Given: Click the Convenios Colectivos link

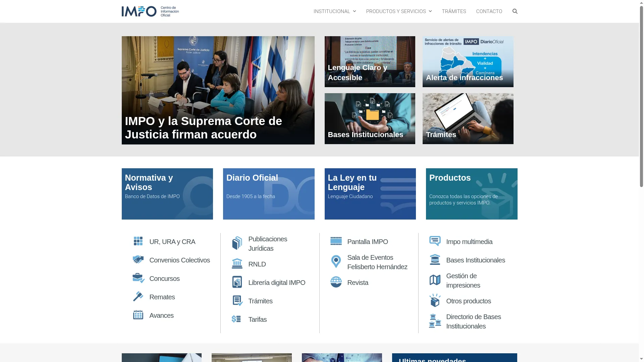Looking at the screenshot, I should pos(179,260).
